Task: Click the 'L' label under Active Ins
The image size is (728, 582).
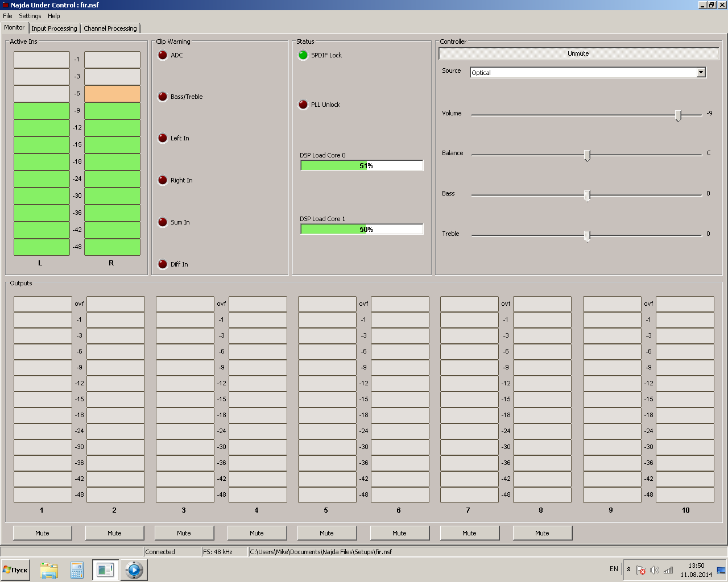Action: coord(40,263)
